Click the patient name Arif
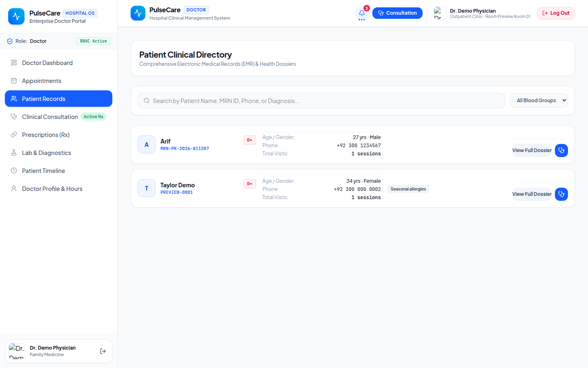This screenshot has height=368, width=588. click(165, 141)
